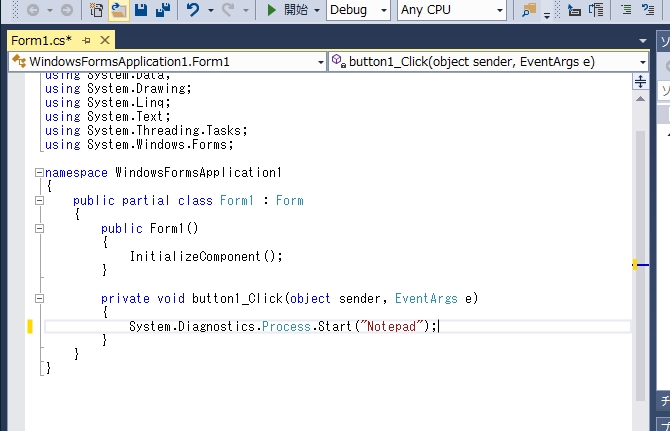This screenshot has width=670, height=431.
Task: Click the save file floppy icon
Action: [140, 10]
